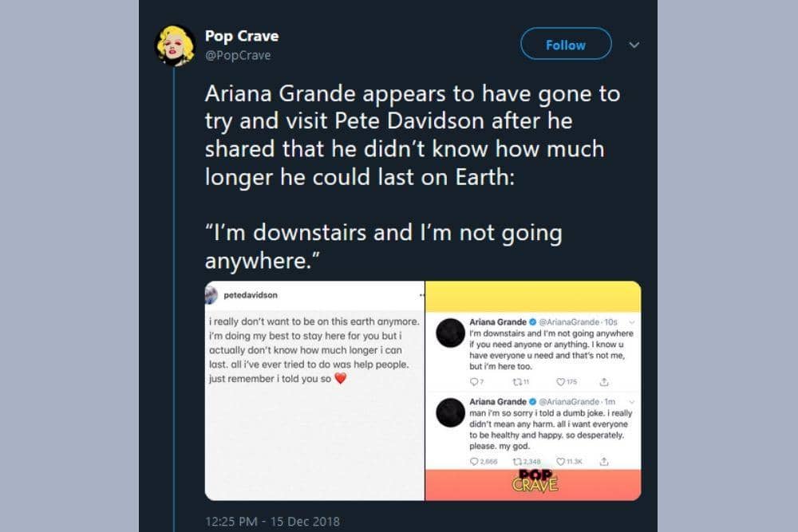Open the dropdown caret on Pop Crave's tweet
Viewport: 798px width, 532px height.
633,45
